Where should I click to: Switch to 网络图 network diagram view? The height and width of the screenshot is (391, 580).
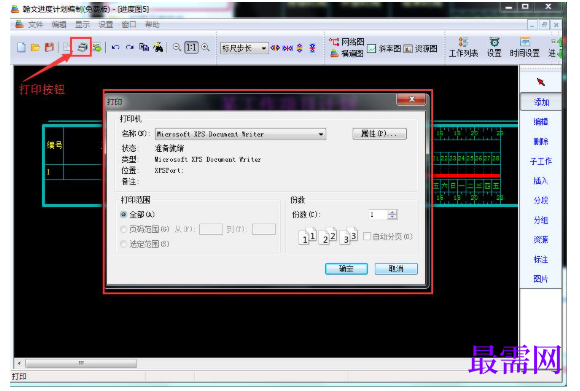coord(347,42)
